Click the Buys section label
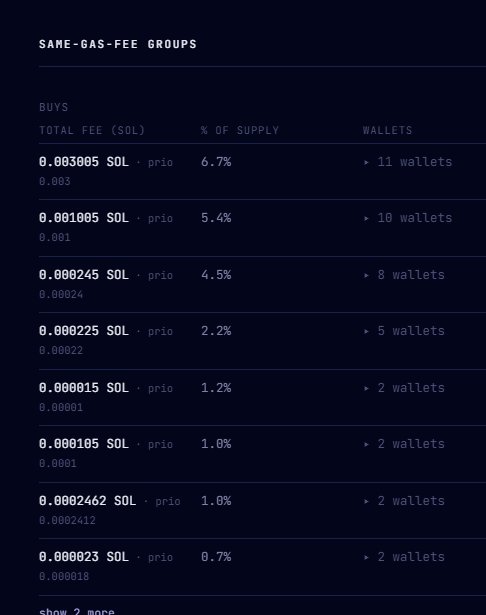This screenshot has height=615, width=486. point(54,107)
